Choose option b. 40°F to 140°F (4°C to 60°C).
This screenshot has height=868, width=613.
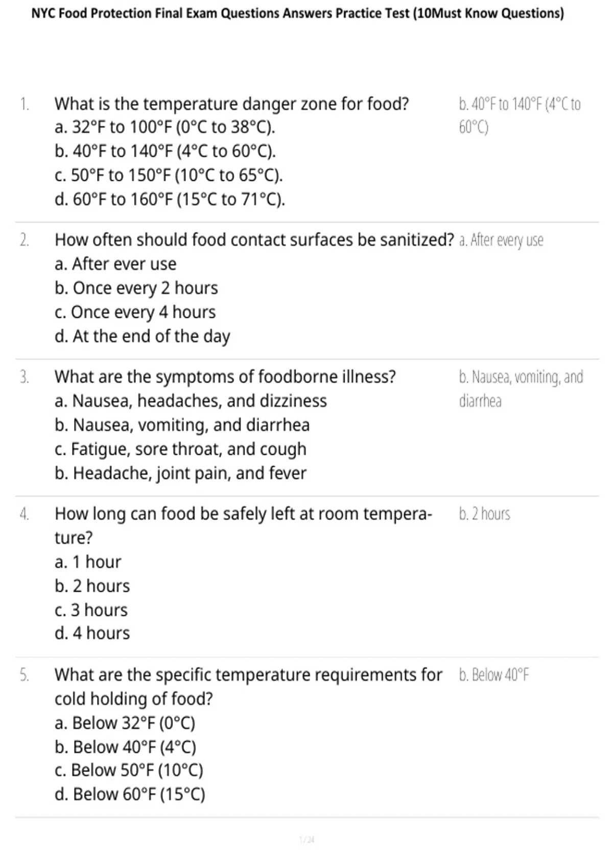[x=165, y=151]
